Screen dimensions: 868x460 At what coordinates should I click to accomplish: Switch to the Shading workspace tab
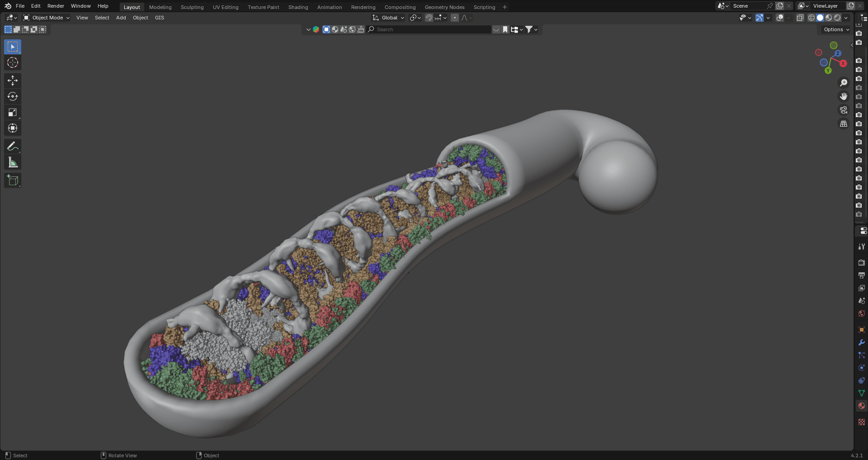tap(298, 7)
